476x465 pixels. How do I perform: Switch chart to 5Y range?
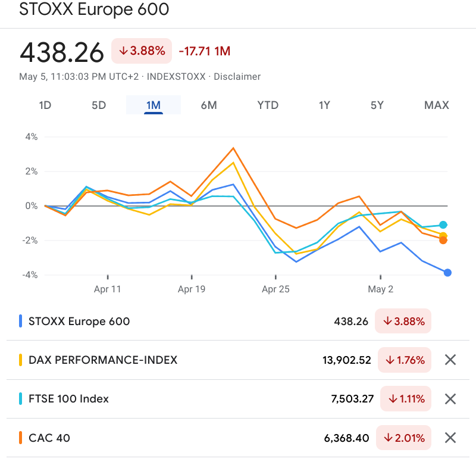click(377, 105)
